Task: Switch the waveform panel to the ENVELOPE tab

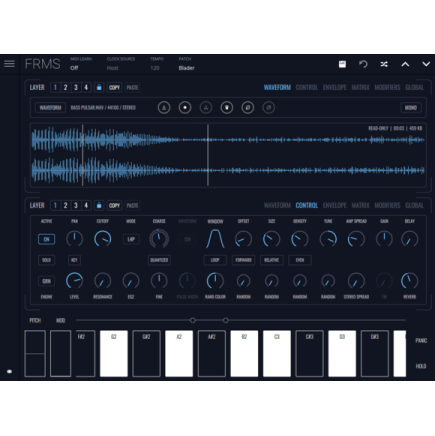Action: [x=335, y=87]
